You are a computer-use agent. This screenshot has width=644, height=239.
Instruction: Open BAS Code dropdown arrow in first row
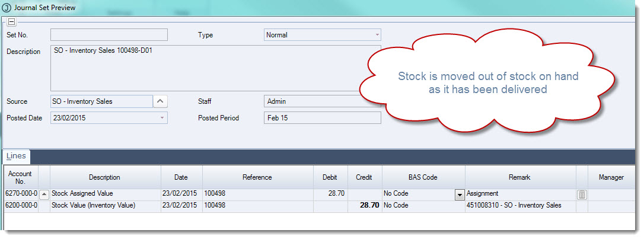(460, 195)
